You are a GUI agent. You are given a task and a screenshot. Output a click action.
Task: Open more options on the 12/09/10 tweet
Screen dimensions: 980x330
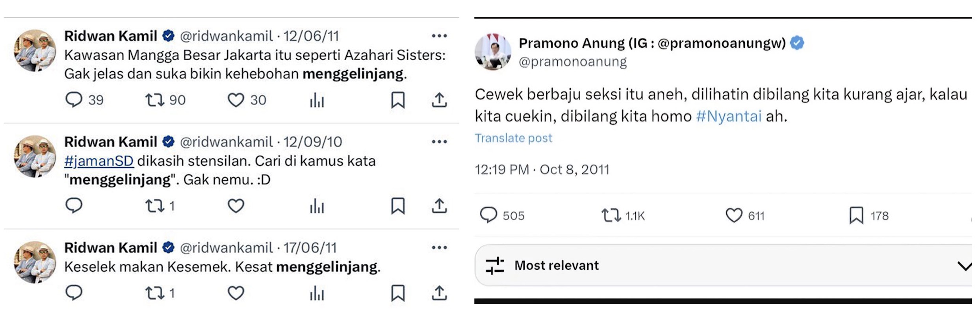point(439,142)
